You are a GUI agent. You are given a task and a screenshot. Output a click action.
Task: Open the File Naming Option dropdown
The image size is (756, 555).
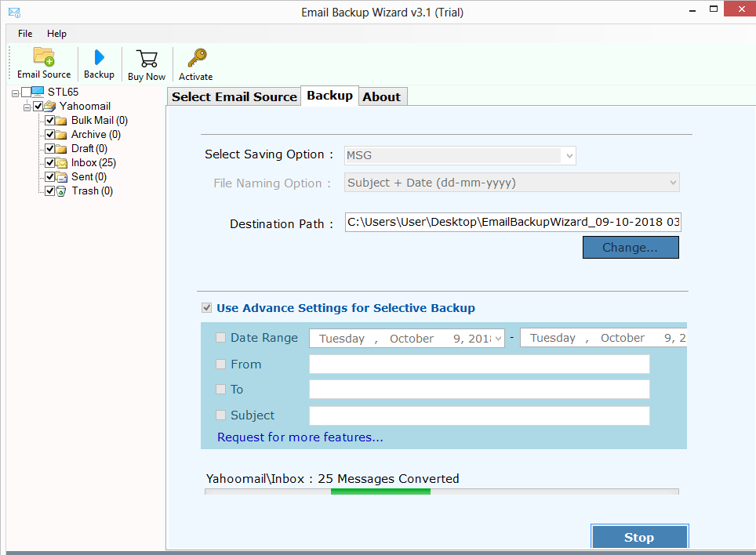673,183
